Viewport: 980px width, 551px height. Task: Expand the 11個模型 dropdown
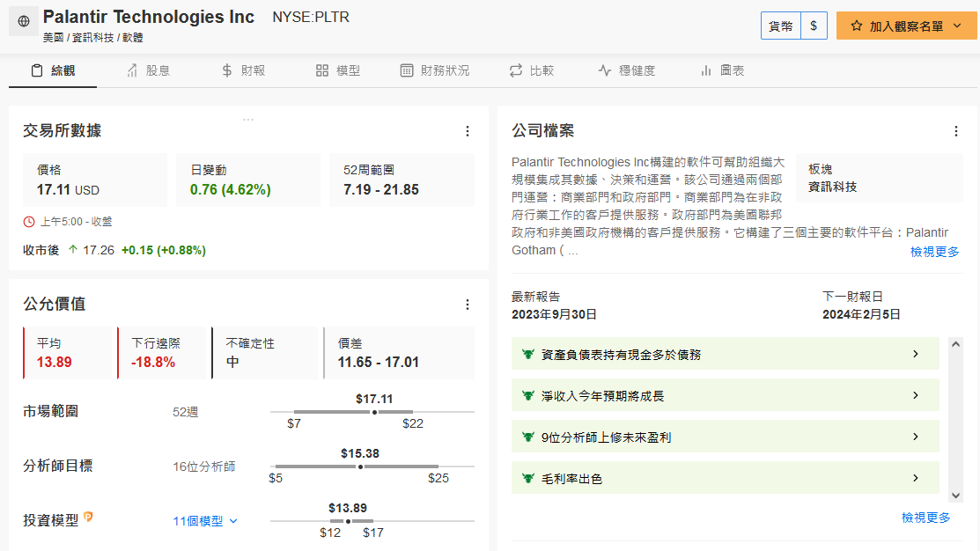205,521
